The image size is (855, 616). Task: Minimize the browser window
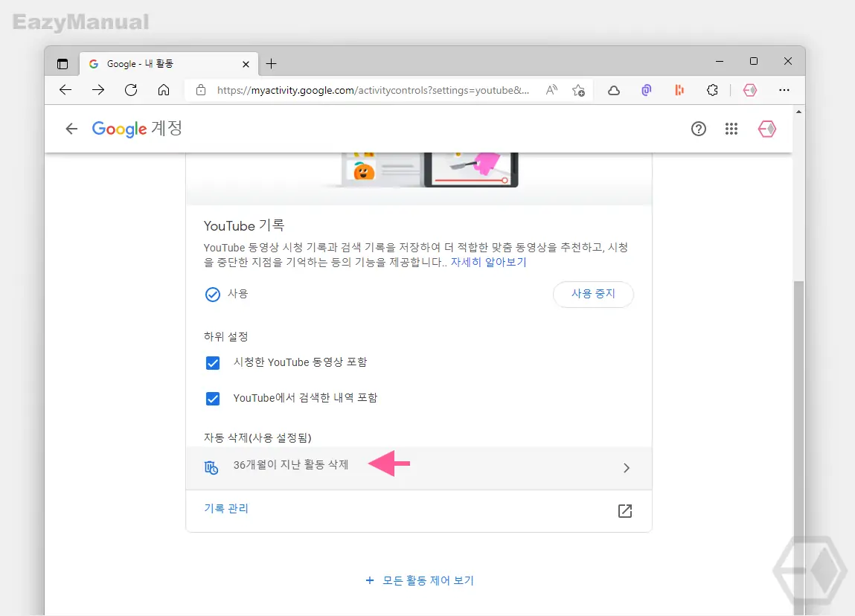[x=720, y=61]
